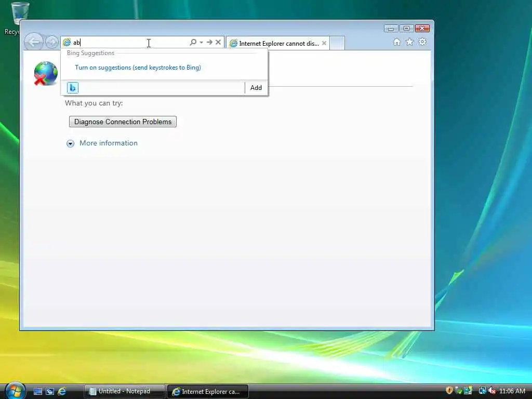The image size is (532, 399).
Task: Click the 11:06 AM clock
Action: pyautogui.click(x=512, y=391)
